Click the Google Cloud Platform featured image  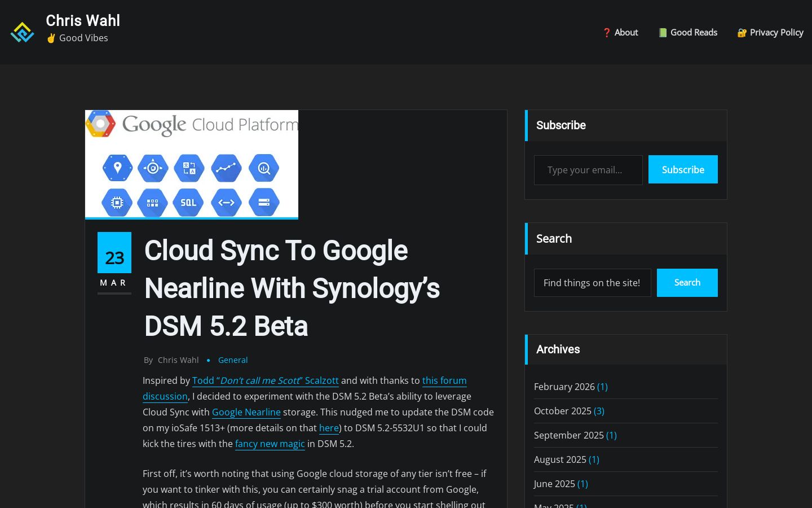tap(192, 164)
